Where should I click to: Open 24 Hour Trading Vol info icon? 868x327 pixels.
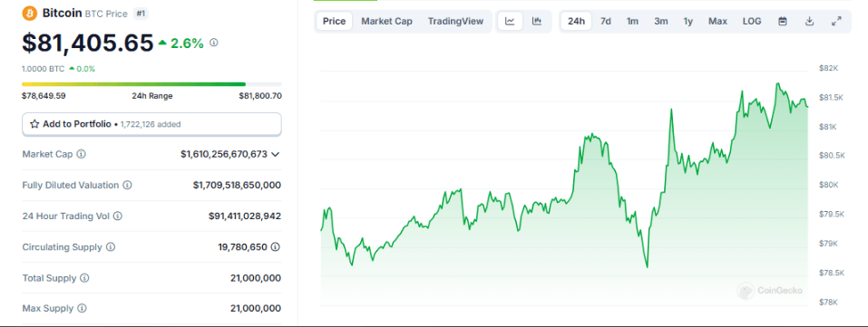coord(118,216)
